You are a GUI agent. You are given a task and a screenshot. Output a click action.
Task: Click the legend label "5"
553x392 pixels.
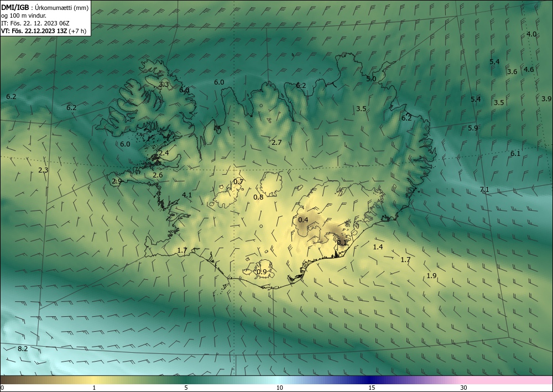[x=186, y=388]
